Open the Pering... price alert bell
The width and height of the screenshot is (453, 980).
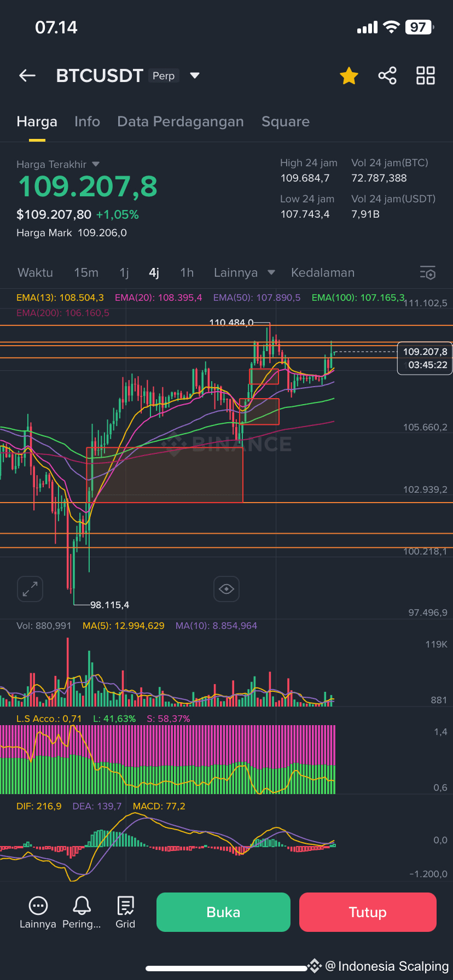[x=82, y=912]
